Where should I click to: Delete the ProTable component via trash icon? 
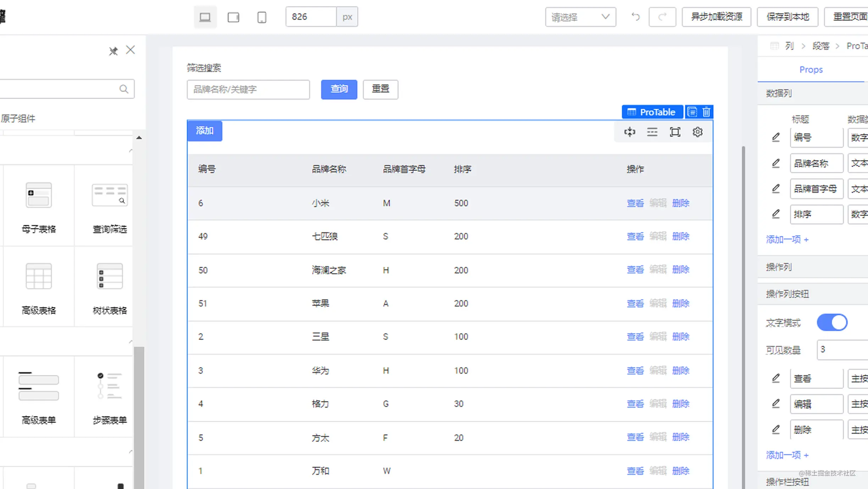pyautogui.click(x=706, y=112)
